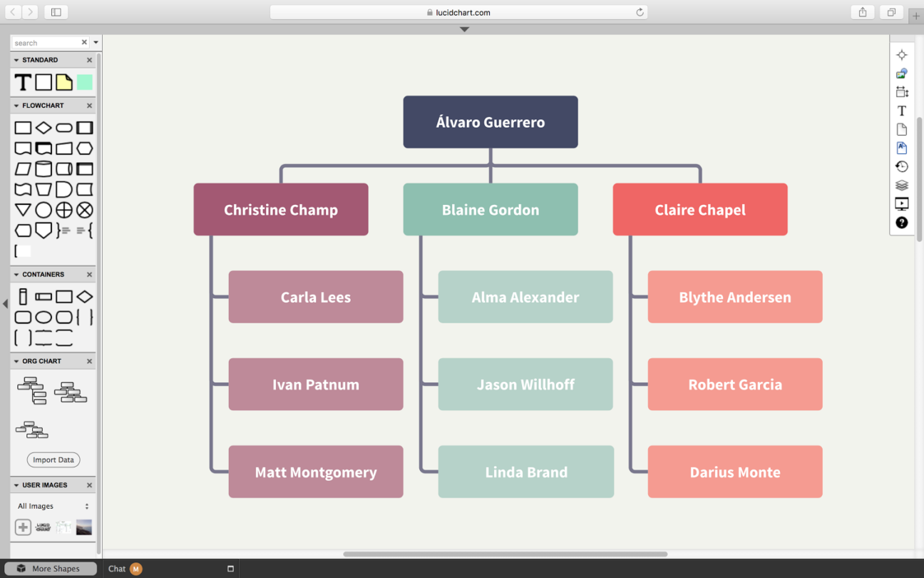
Task: Collapse the CONTAINERS shapes section
Action: click(x=16, y=275)
